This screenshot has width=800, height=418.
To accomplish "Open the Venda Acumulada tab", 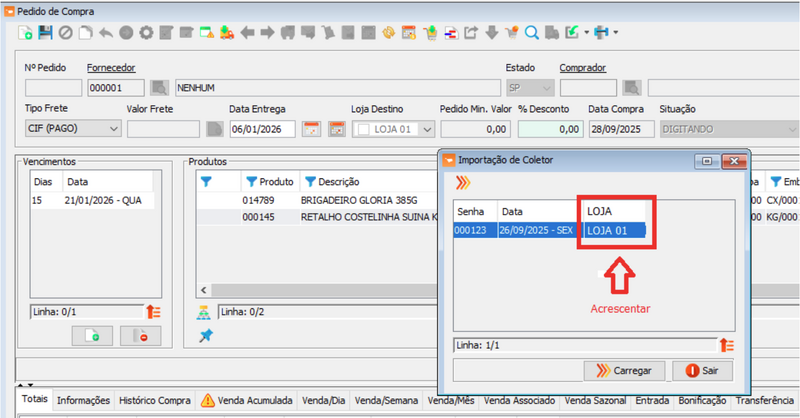I will pos(248,400).
